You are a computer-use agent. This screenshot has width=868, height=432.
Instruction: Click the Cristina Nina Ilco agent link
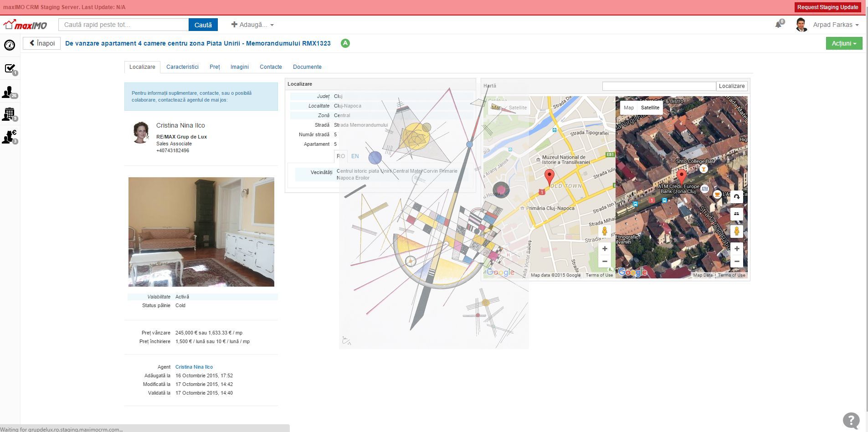[x=194, y=367]
